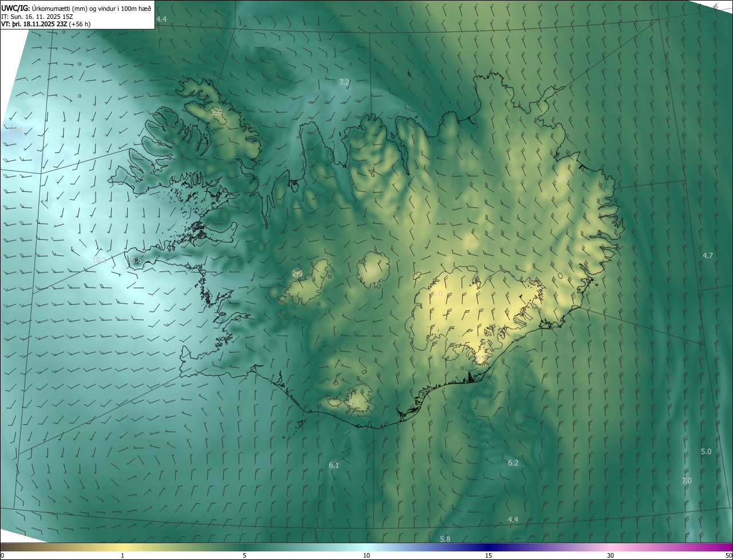
Task: Click the 4.4 value just above the 5.8 label
Action: point(513,519)
